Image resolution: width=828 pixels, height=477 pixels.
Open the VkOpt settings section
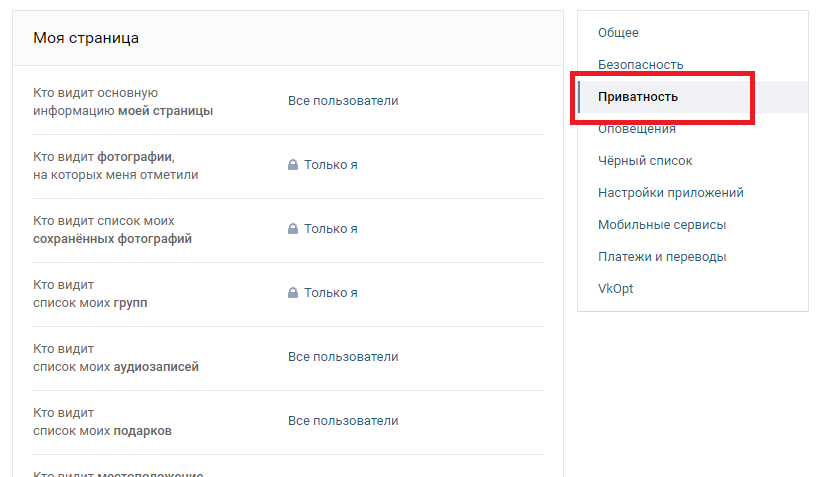(615, 289)
